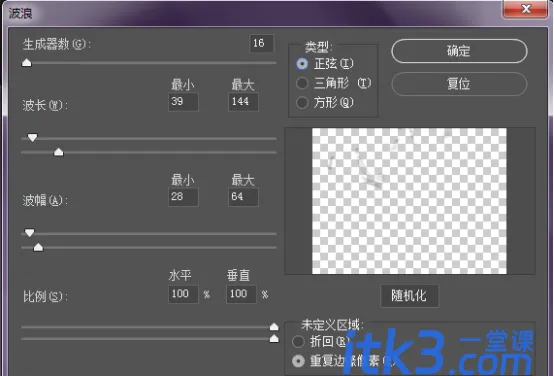Click the 随机化 randomize button
Image resolution: width=554 pixels, height=376 pixels.
409,296
